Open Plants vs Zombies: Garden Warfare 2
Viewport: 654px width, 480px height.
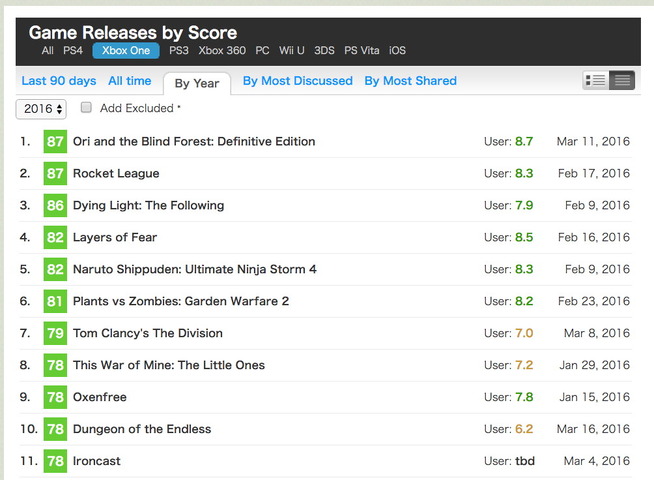[x=181, y=301]
